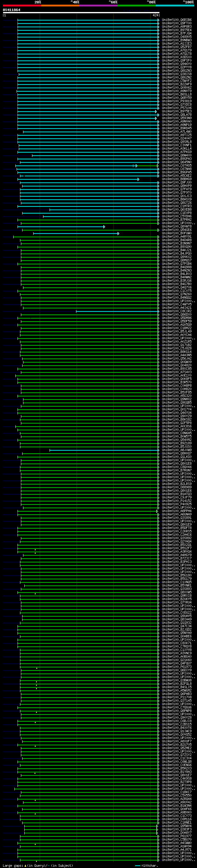Image resolution: width=197 pixels, height=868 pixels.
Task: Open UniRef100_B3R570 entry
Action: (177, 382)
